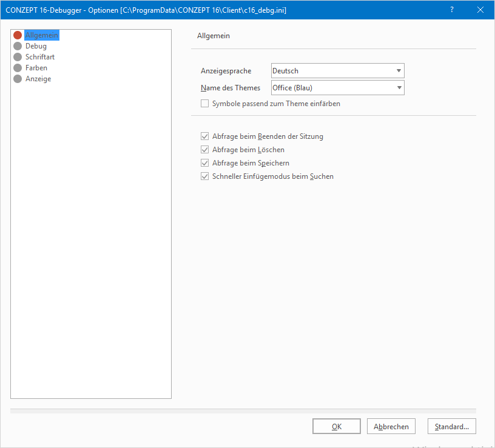The height and width of the screenshot is (448, 495).
Task: Confirm settings with the OK button
Action: [337, 427]
